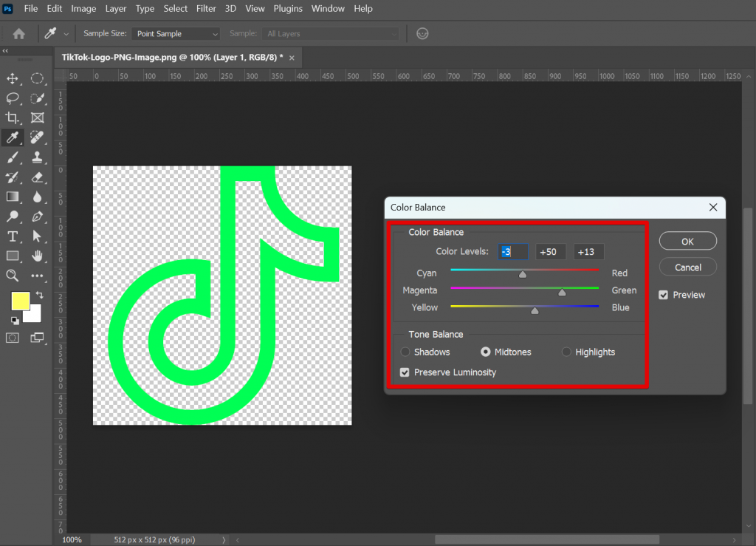Image resolution: width=756 pixels, height=546 pixels.
Task: Activate the Zoom tool
Action: coord(12,276)
